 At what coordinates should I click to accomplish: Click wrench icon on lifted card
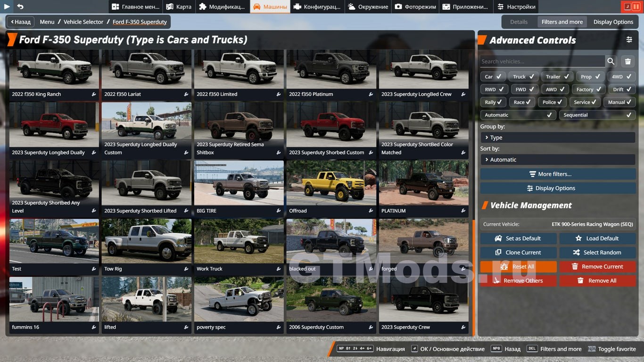186,327
